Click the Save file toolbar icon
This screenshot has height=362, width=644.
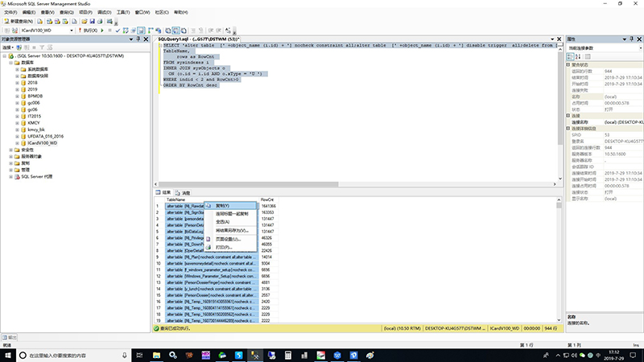(x=92, y=22)
